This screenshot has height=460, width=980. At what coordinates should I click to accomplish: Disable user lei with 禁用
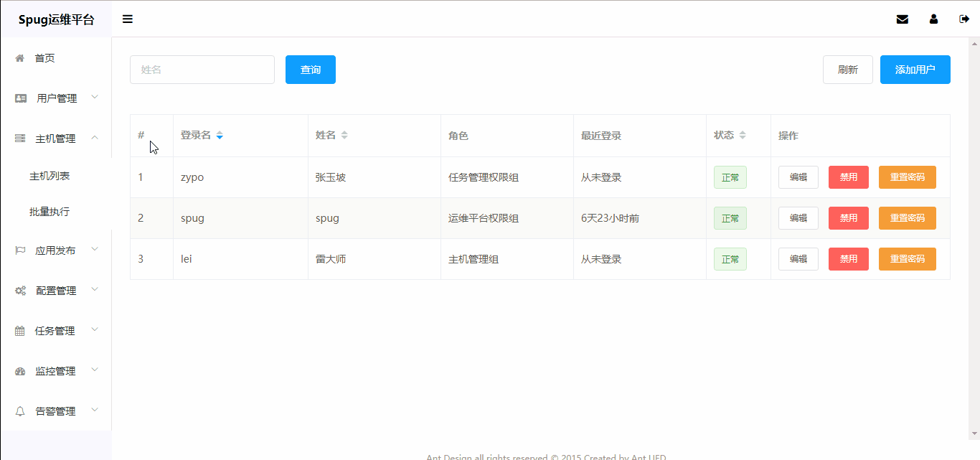point(849,259)
